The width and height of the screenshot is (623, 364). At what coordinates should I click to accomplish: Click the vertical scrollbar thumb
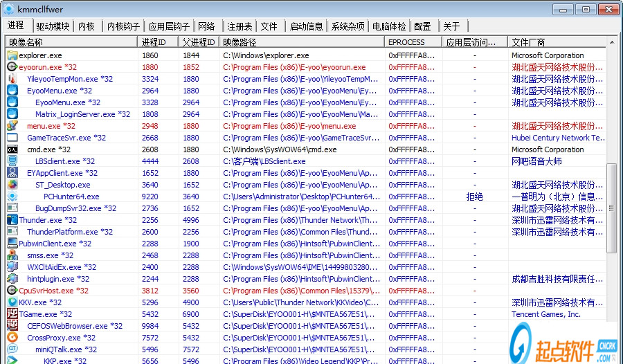pyautogui.click(x=612, y=208)
